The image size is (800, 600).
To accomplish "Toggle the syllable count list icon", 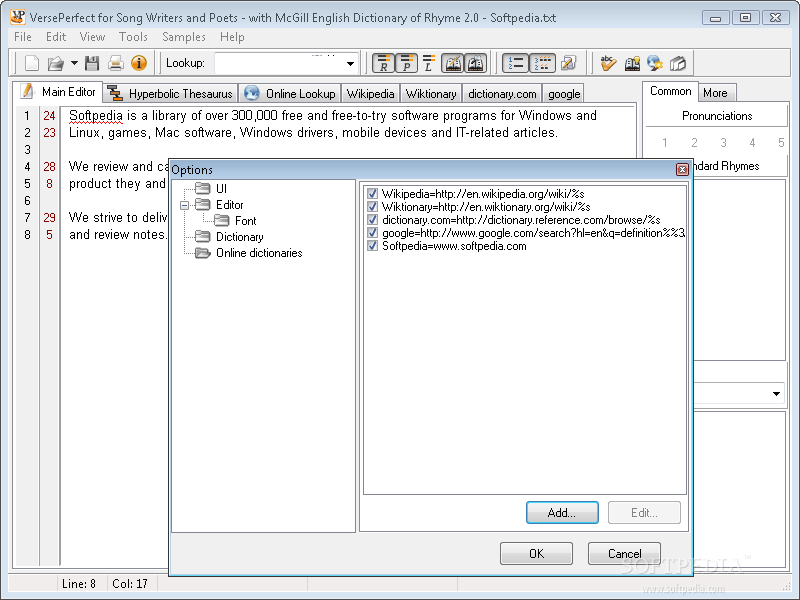I will pos(542,63).
